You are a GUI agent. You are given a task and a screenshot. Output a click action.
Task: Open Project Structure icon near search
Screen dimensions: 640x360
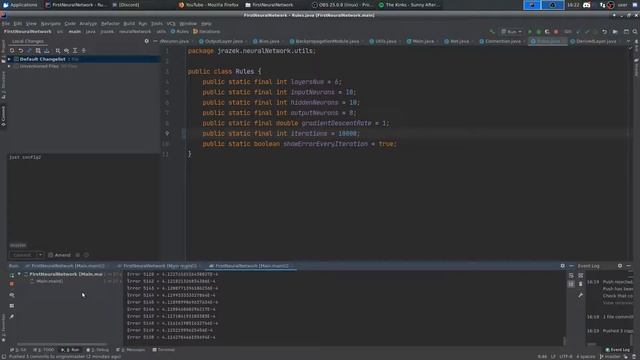(x=626, y=31)
